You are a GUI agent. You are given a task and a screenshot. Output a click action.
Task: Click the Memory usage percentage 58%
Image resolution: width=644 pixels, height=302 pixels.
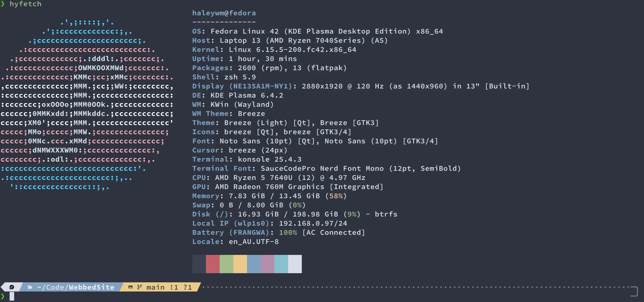click(336, 196)
